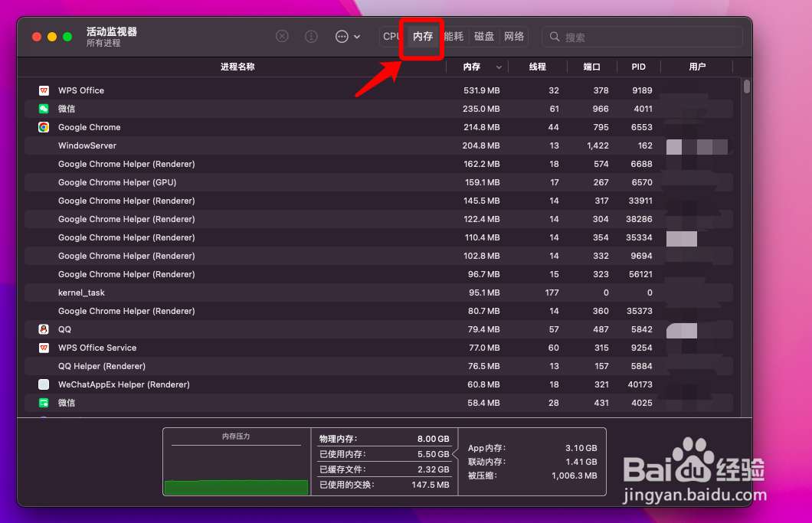This screenshot has width=812, height=523.
Task: Click the process list vertical scrollbar
Action: pyautogui.click(x=746, y=86)
